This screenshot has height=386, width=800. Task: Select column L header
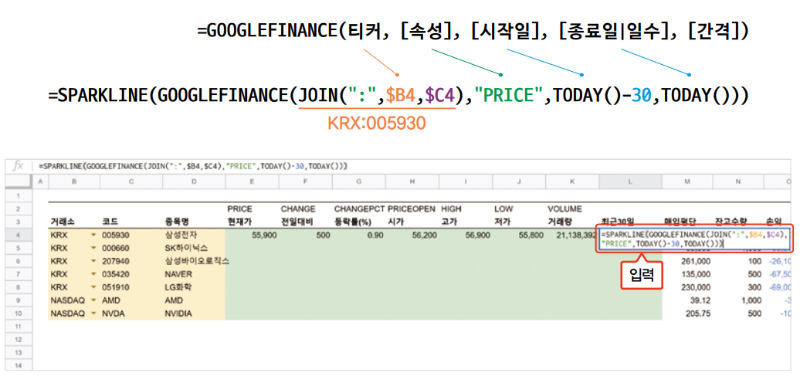[630, 182]
